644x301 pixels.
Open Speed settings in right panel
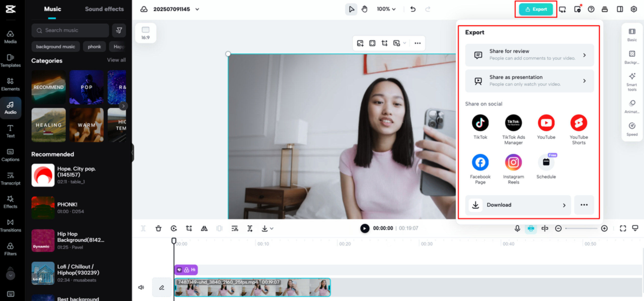pyautogui.click(x=632, y=129)
